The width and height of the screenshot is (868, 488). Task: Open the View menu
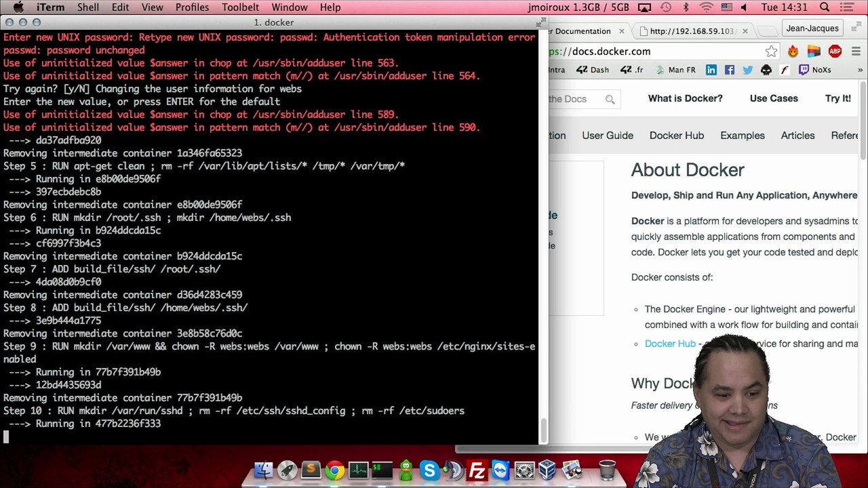point(153,7)
